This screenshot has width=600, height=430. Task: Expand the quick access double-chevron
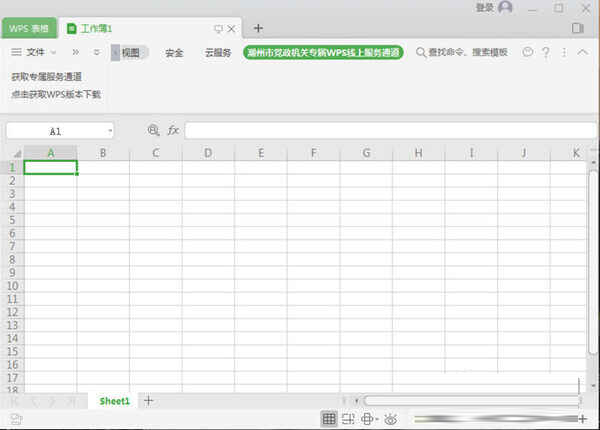pos(76,52)
